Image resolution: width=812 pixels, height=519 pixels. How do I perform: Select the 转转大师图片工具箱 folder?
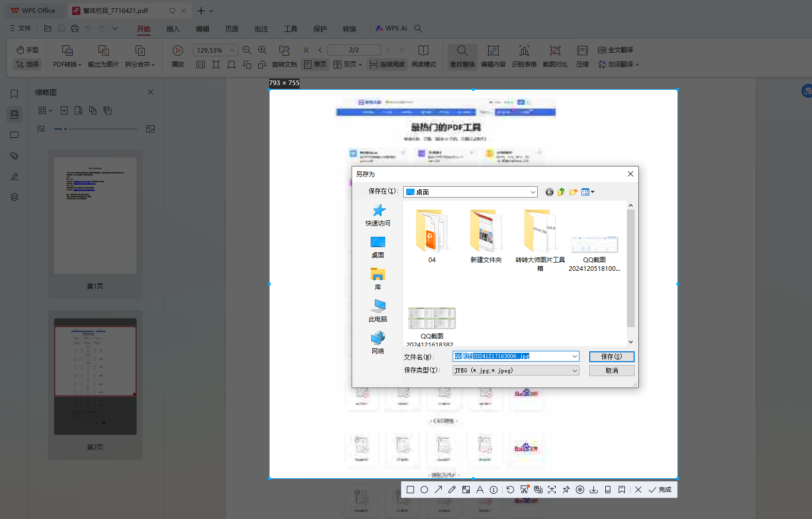540,240
